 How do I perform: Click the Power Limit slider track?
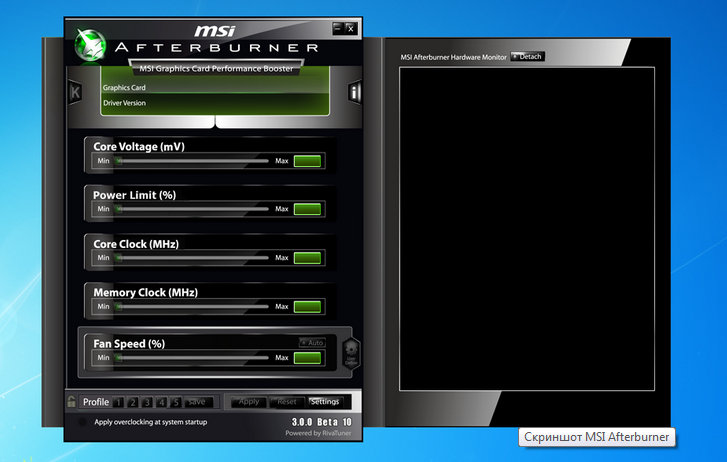pyautogui.click(x=192, y=209)
